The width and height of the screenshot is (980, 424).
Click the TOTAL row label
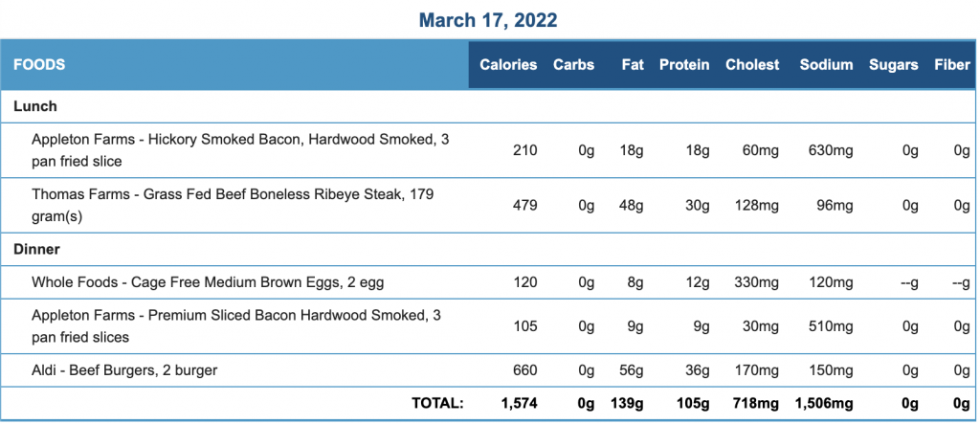pos(437,403)
